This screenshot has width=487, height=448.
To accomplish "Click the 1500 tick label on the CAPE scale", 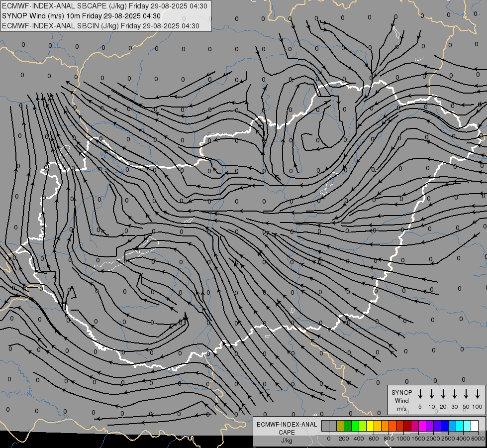I will point(418,439).
